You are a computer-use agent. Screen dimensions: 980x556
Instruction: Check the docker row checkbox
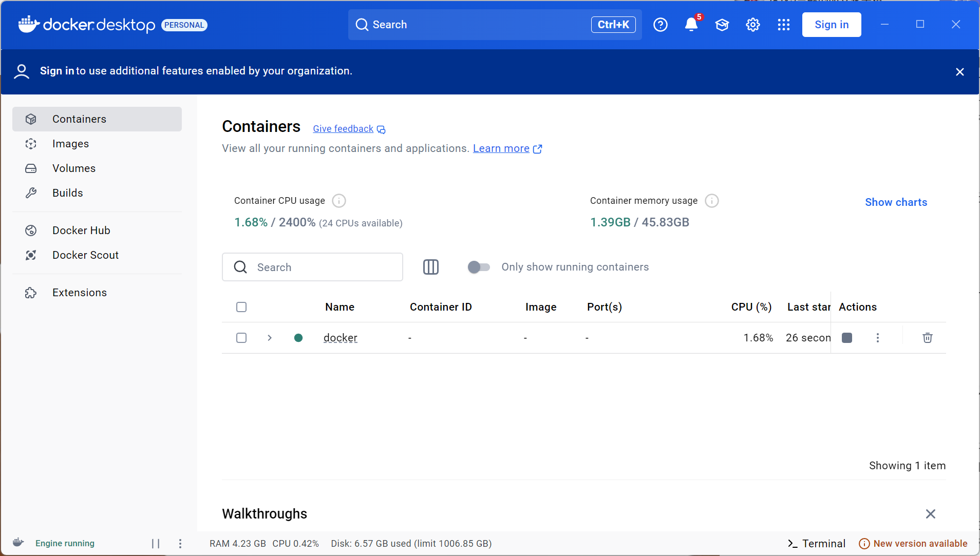point(241,338)
